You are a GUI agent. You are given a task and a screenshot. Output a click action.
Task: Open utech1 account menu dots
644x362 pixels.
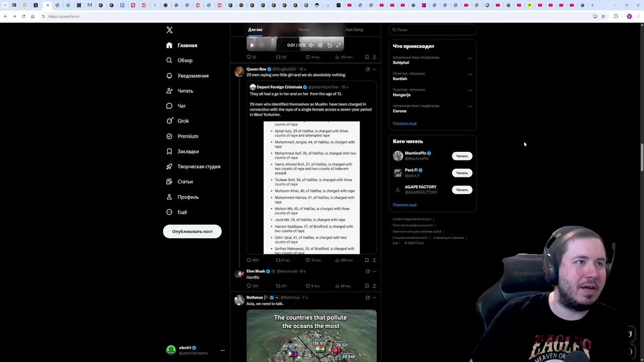222,350
